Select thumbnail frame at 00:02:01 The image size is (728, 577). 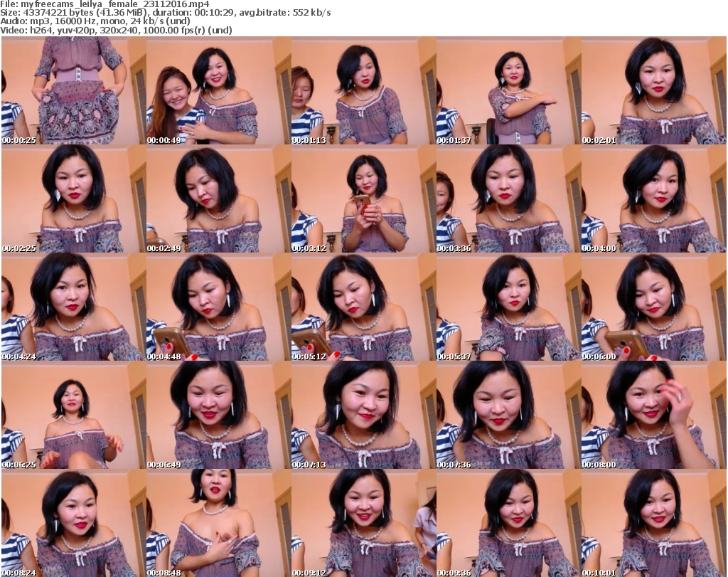(654, 90)
